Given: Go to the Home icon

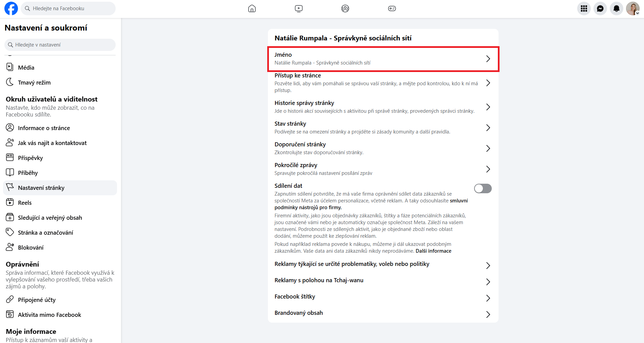Looking at the screenshot, I should point(252,8).
